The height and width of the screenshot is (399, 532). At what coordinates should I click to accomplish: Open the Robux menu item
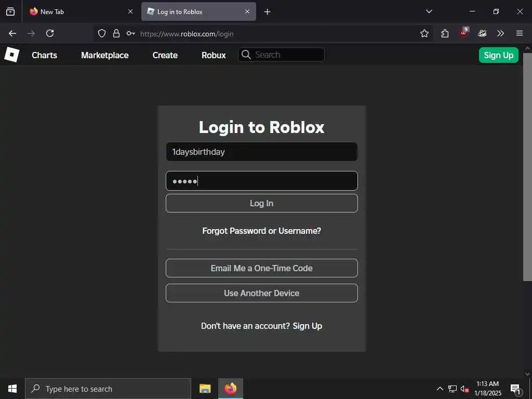click(x=214, y=55)
